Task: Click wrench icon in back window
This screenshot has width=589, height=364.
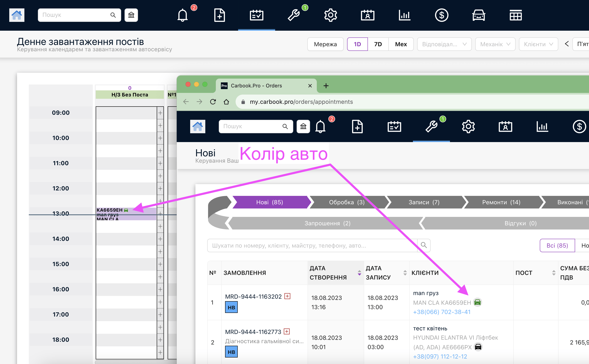Action: pos(293,15)
